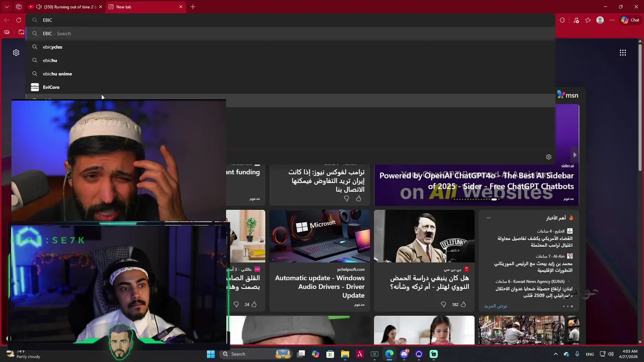
Task: Open Automatic update Windows Audio Drivers link
Action: [x=319, y=287]
